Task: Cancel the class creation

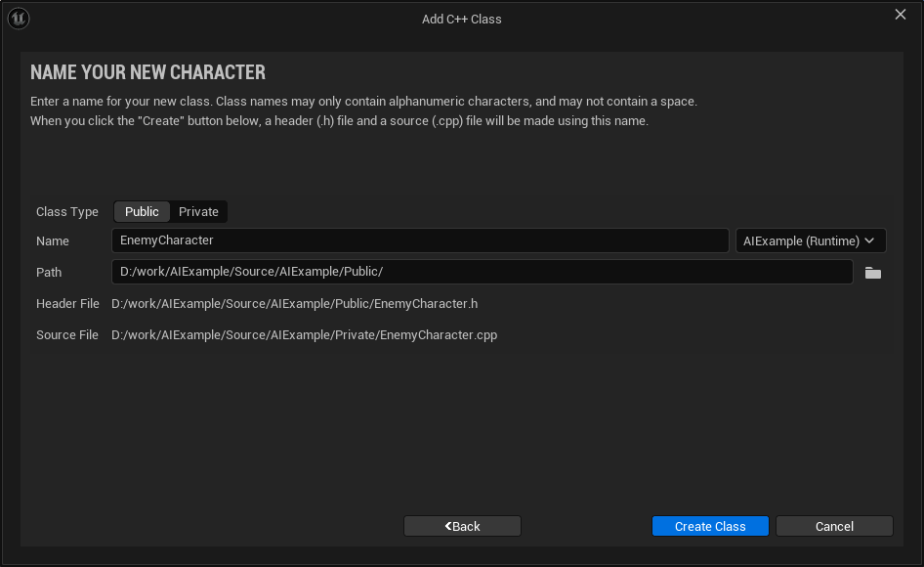Action: coord(834,526)
